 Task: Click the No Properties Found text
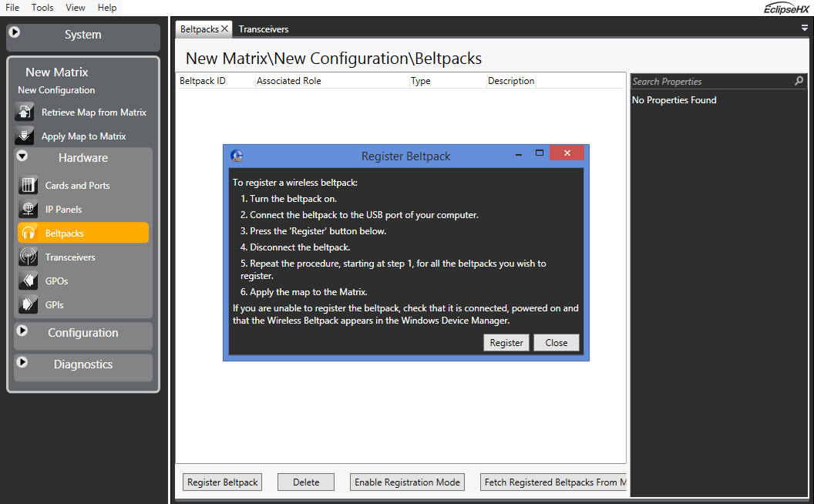(x=674, y=100)
